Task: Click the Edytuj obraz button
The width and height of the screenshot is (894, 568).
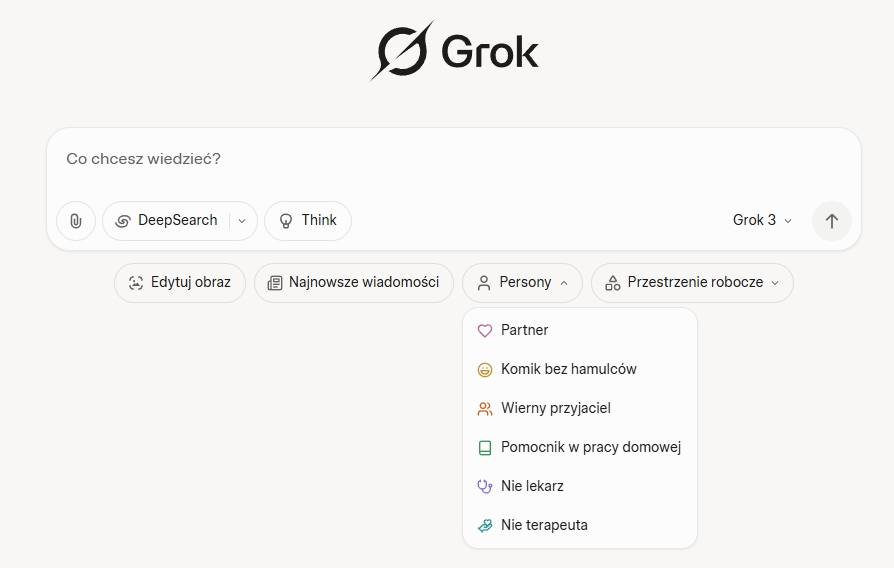Action: point(180,283)
